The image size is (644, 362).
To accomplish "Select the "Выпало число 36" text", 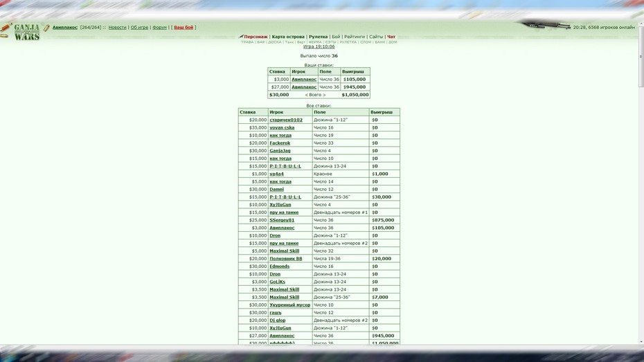I will 319,56.
